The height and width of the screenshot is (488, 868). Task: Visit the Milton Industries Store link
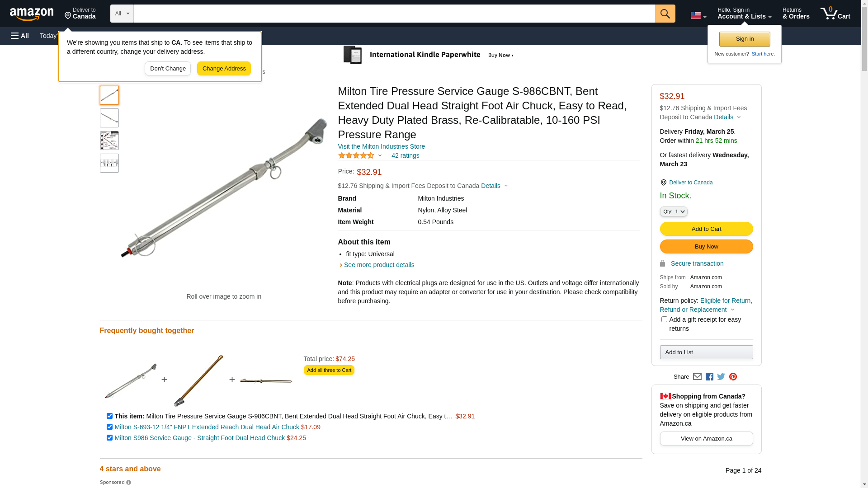381,146
